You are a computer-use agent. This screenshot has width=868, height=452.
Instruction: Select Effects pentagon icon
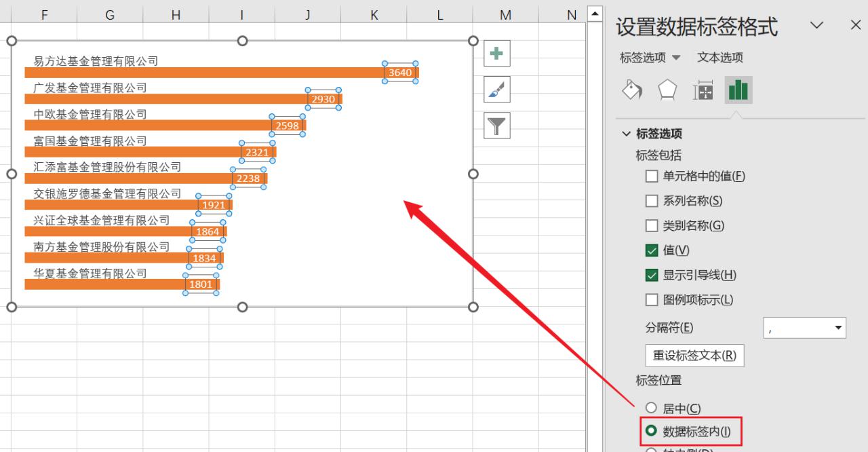[x=668, y=90]
